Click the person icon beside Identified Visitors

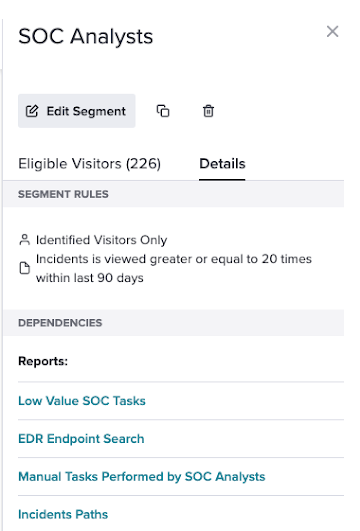24,239
